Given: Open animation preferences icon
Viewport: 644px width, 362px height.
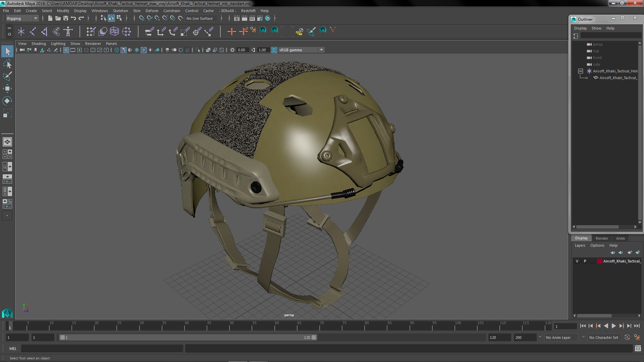Looking at the screenshot, I should click(637, 338).
